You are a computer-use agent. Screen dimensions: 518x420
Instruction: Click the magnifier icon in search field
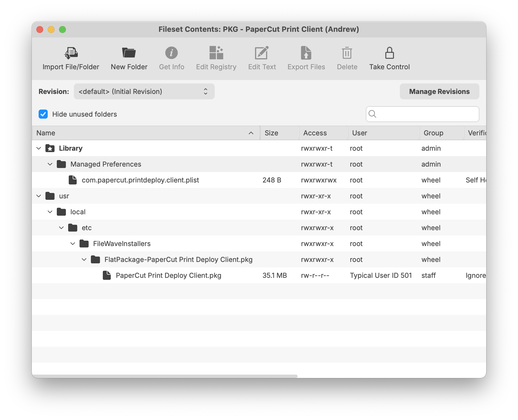[372, 114]
